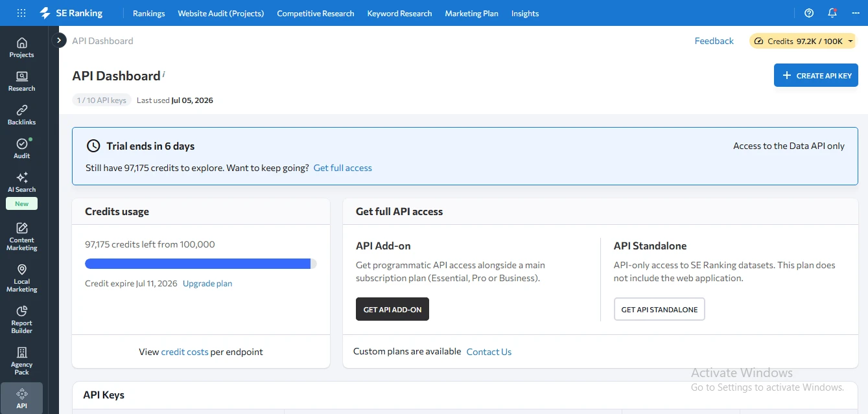Click the clock icon in trial banner
This screenshot has height=414, width=868.
pos(93,146)
